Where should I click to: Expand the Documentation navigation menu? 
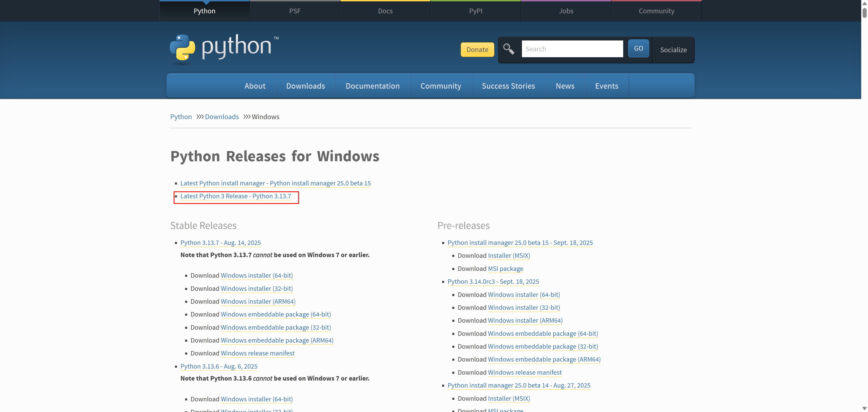tap(372, 86)
